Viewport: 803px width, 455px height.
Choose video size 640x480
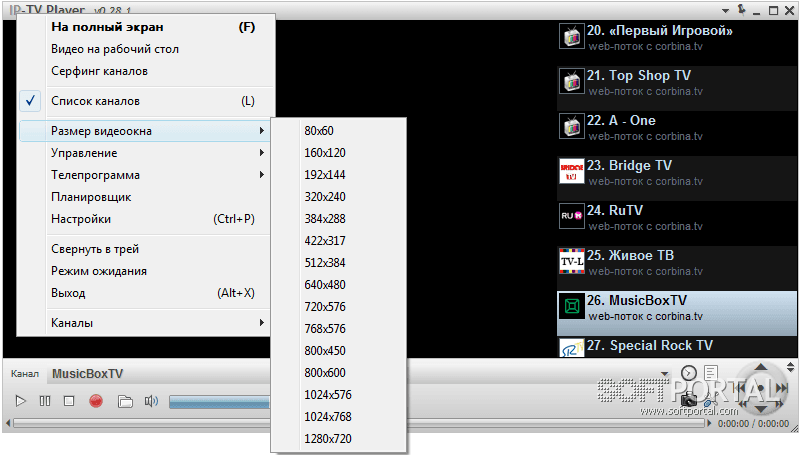point(339,285)
